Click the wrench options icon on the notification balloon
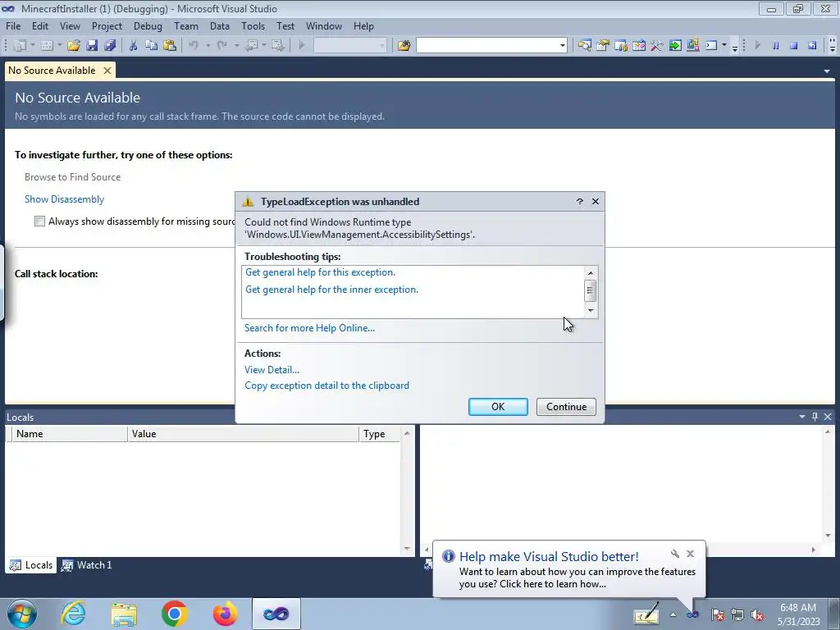The image size is (840, 630). 675,554
